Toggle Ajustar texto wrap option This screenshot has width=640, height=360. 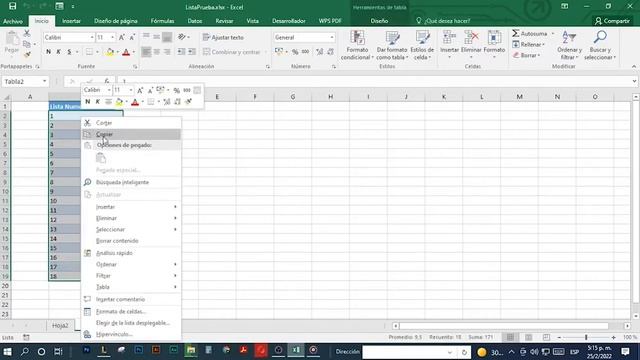click(x=223, y=37)
